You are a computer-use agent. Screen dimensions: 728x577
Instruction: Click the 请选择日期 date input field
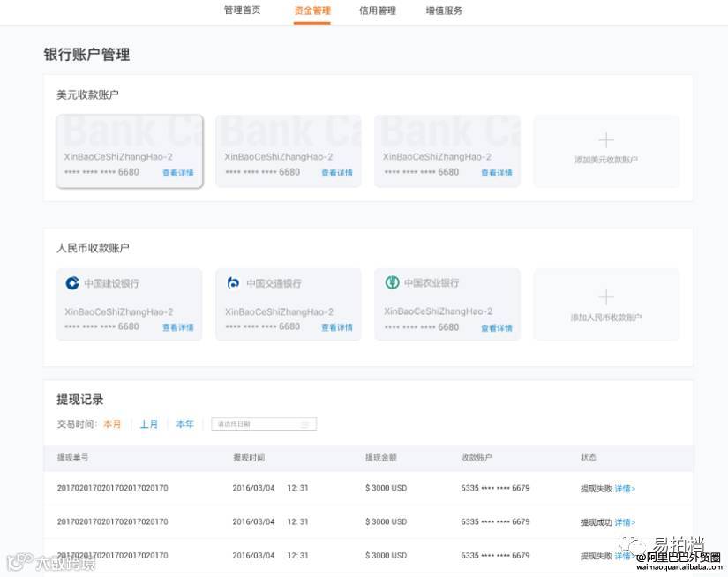(264, 424)
